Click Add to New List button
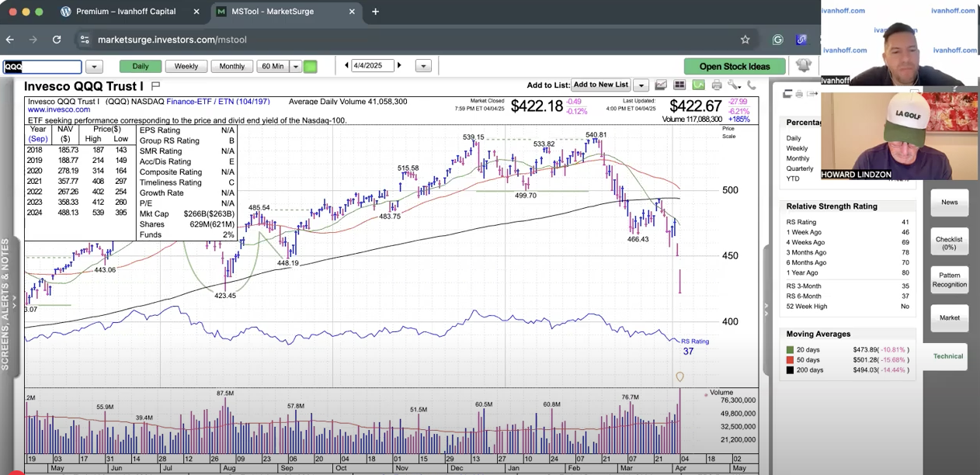980x475 pixels. click(600, 85)
